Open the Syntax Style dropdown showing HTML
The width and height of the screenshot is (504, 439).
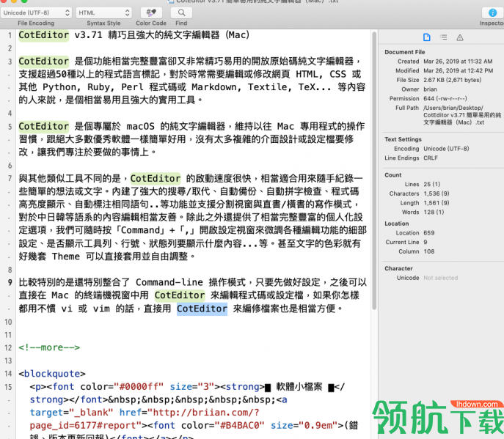104,13
